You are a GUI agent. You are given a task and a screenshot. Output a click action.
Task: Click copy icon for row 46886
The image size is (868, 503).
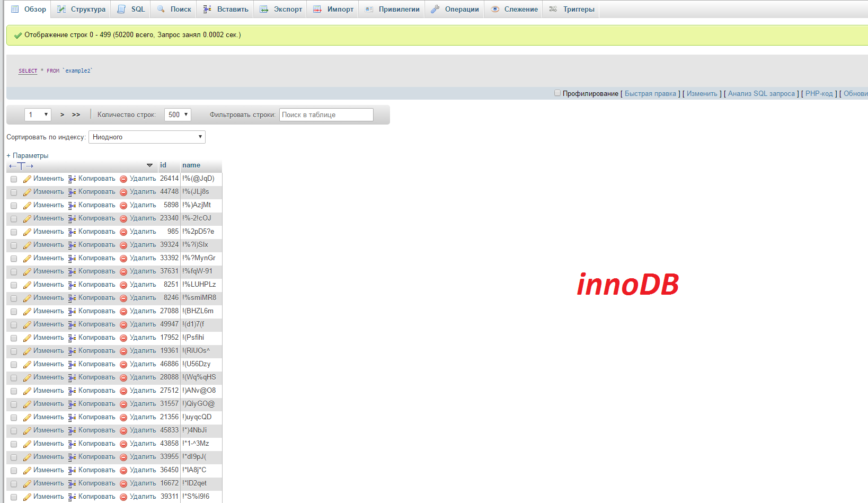tap(72, 365)
